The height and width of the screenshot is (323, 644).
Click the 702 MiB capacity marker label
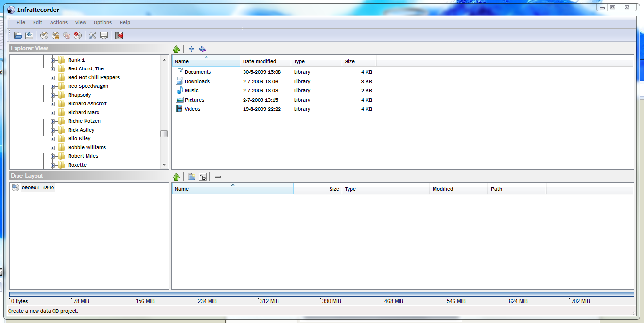click(580, 301)
